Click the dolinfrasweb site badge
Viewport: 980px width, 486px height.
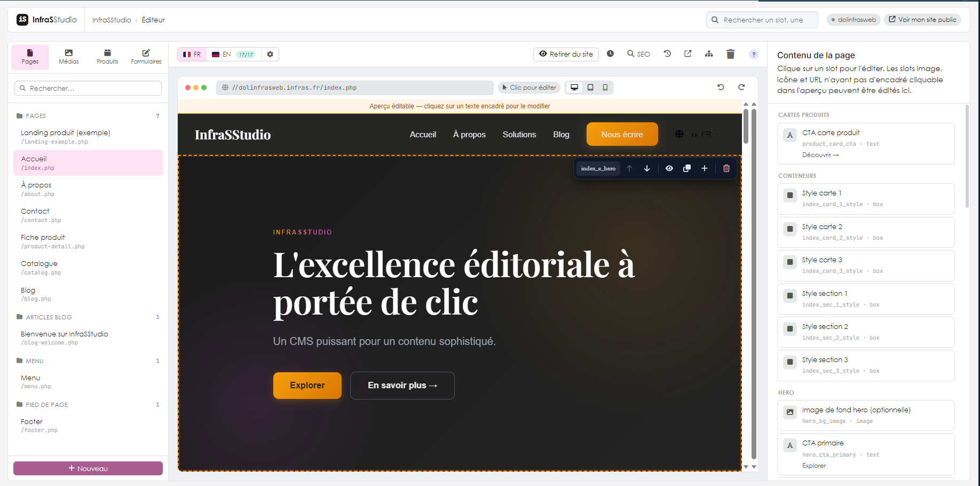click(x=853, y=20)
